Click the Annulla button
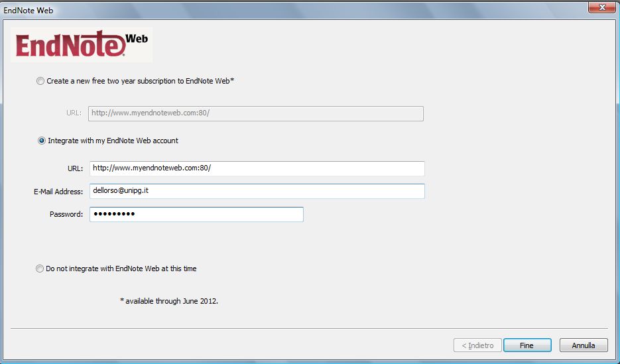 pos(584,345)
